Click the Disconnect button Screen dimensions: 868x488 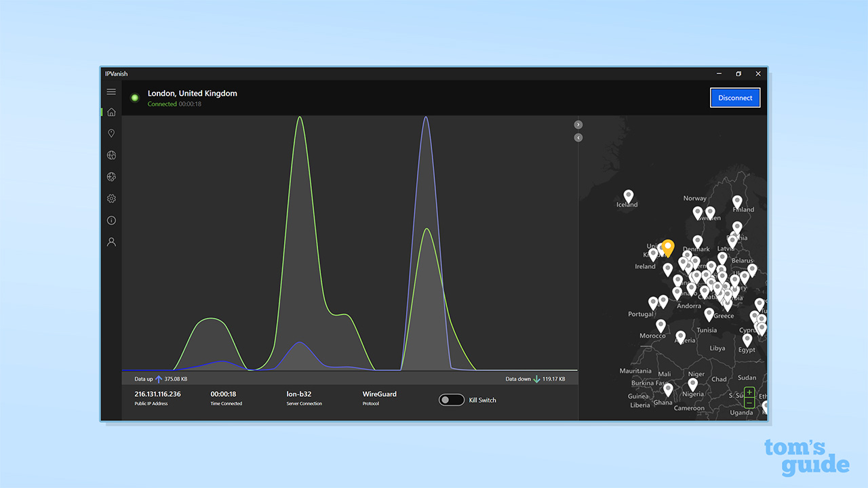point(735,98)
